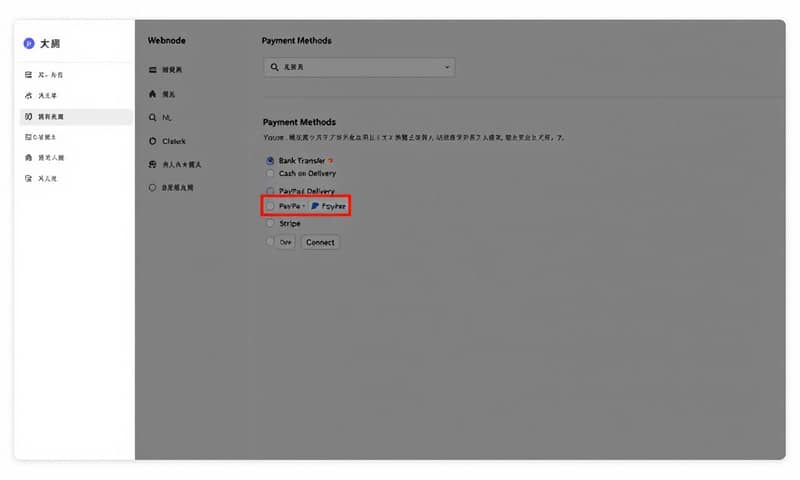Click the card icon atop the Webnode menu
This screenshot has width=800, height=480.
152,70
